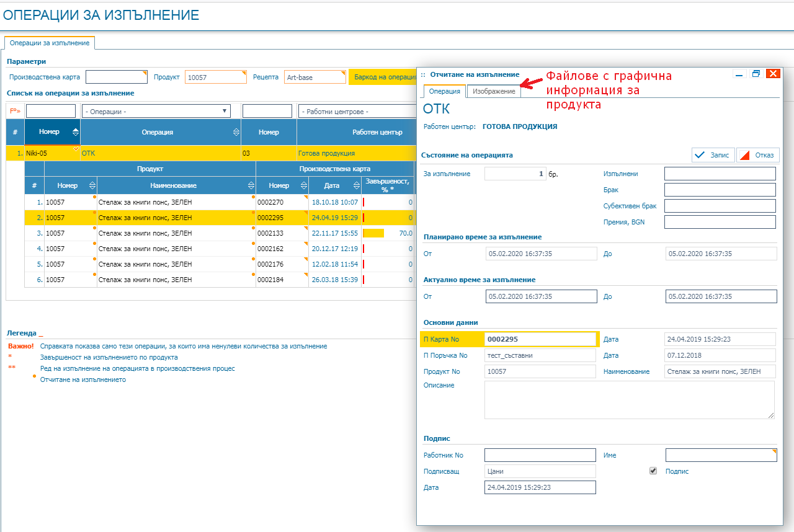Click the red triangle icon in the Отказ button
The width and height of the screenshot is (794, 532).
(x=746, y=155)
